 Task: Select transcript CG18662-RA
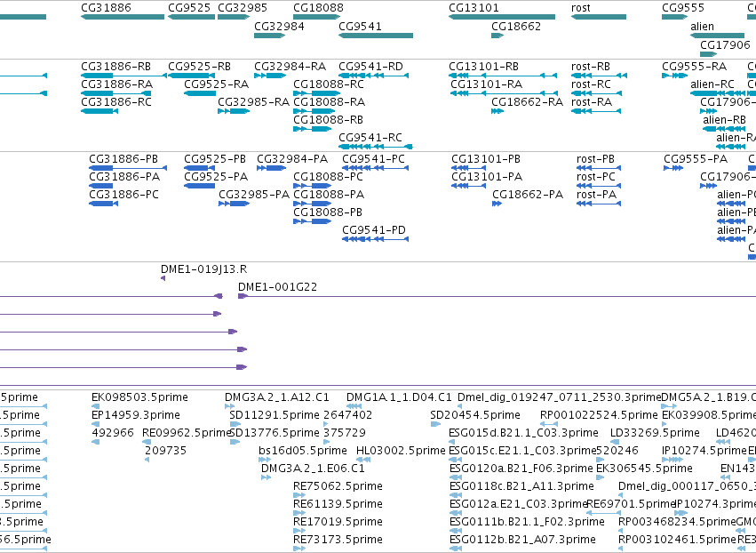point(528,102)
